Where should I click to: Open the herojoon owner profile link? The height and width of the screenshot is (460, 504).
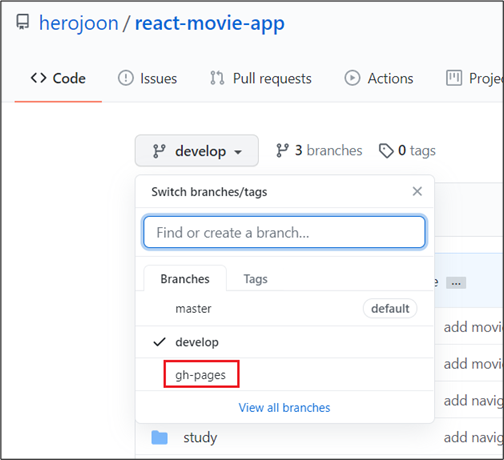(79, 23)
